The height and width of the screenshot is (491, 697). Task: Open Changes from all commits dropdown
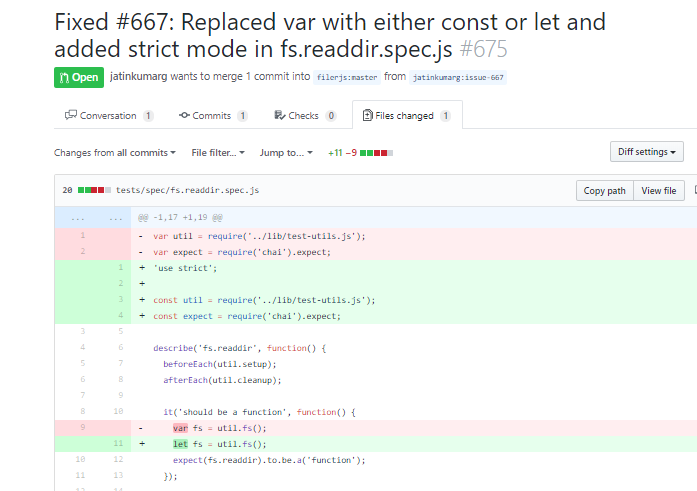click(115, 153)
